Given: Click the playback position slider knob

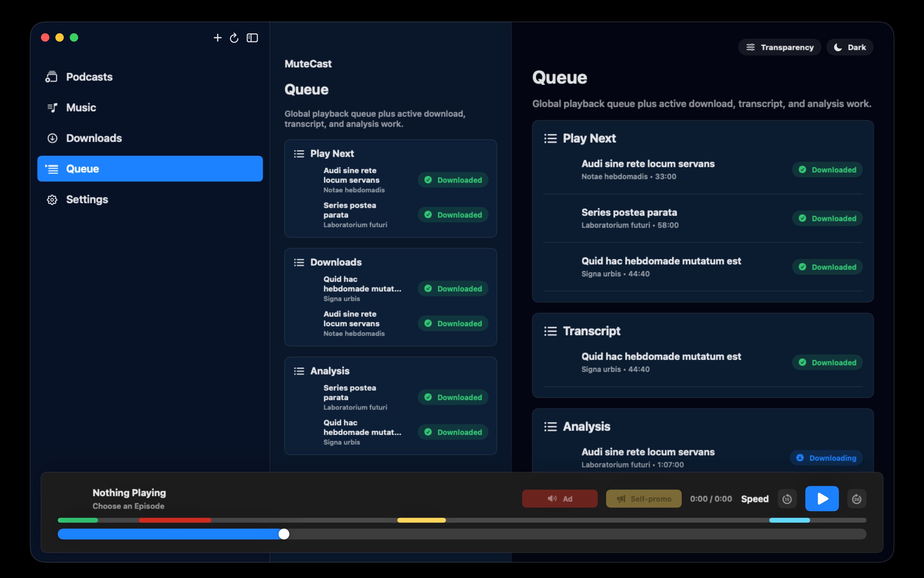Looking at the screenshot, I should click(x=284, y=534).
